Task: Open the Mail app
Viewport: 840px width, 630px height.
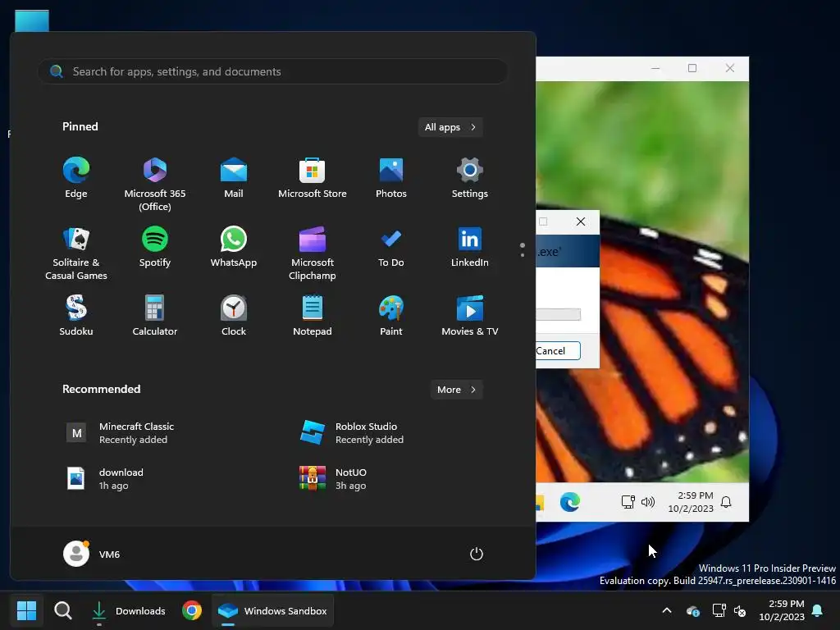Action: 234,178
